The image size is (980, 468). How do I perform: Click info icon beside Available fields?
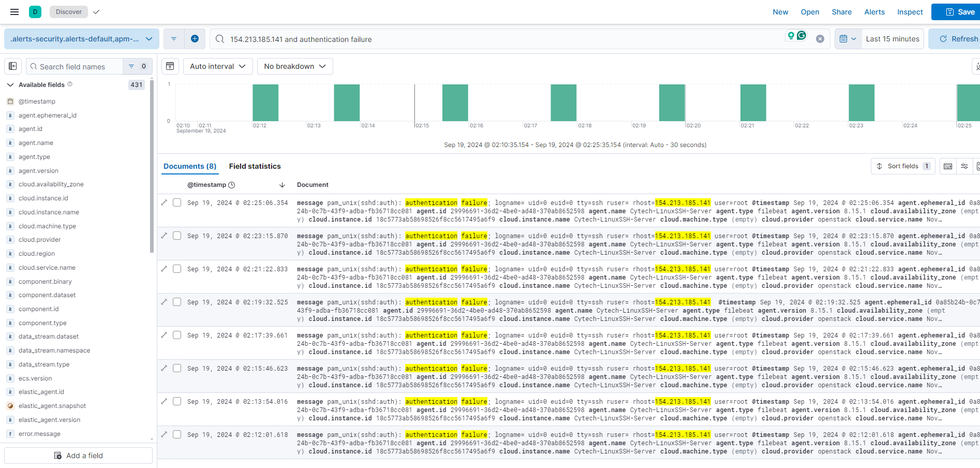[70, 84]
